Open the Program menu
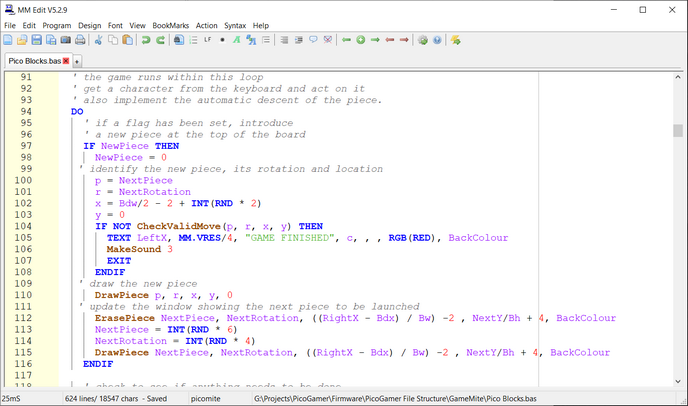Viewport: 688px width, 406px height. [x=57, y=25]
